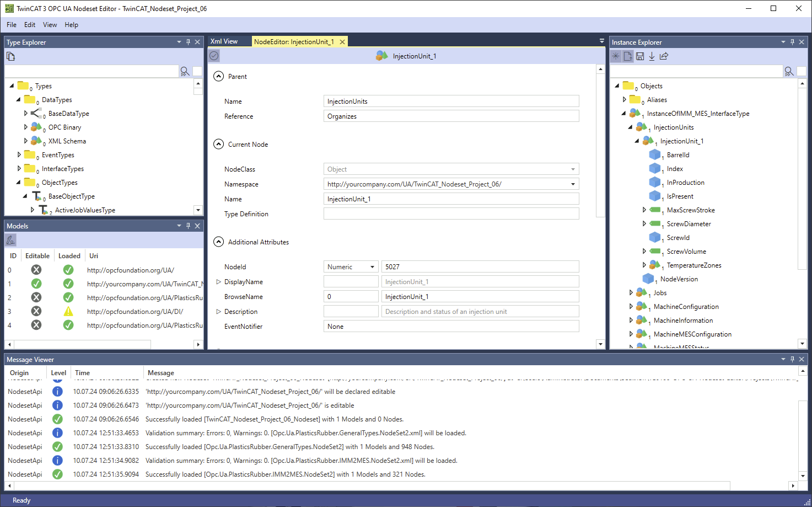Select the NodeEditor: InjectionUnit_1 tab
Image resolution: width=812 pixels, height=507 pixels.
[x=294, y=42]
